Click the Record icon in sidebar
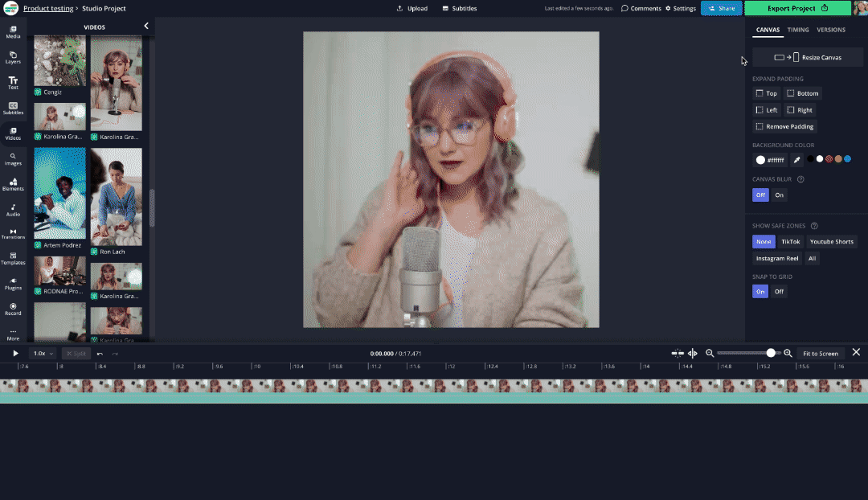 coord(13,308)
